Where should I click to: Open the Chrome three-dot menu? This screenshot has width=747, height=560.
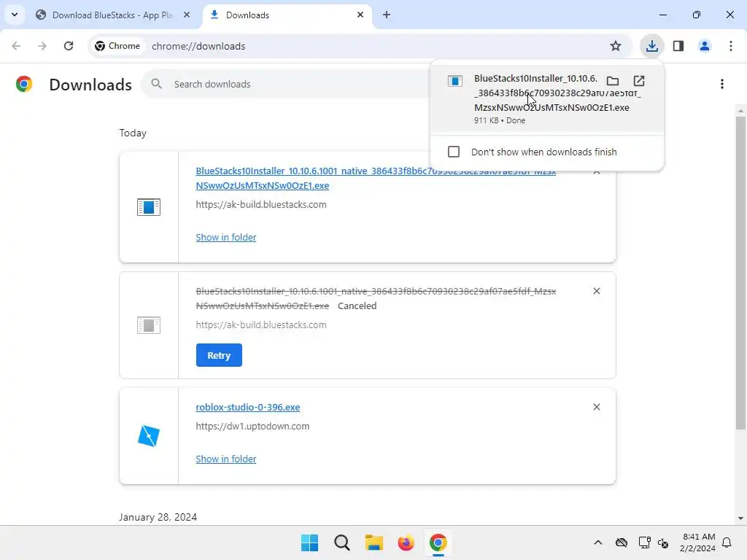pyautogui.click(x=730, y=46)
